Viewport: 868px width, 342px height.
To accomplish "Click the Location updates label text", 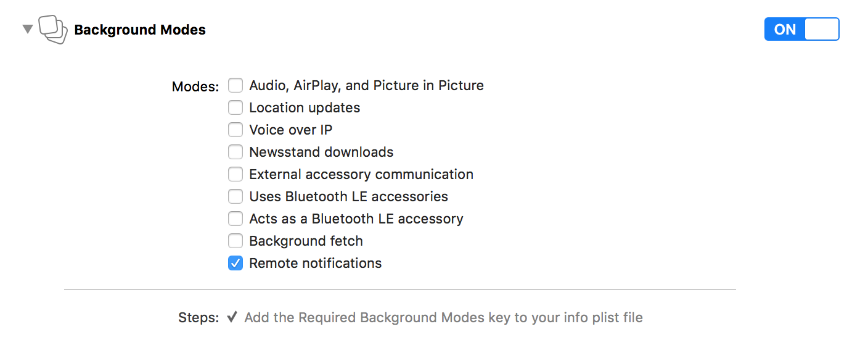I will coord(305,107).
